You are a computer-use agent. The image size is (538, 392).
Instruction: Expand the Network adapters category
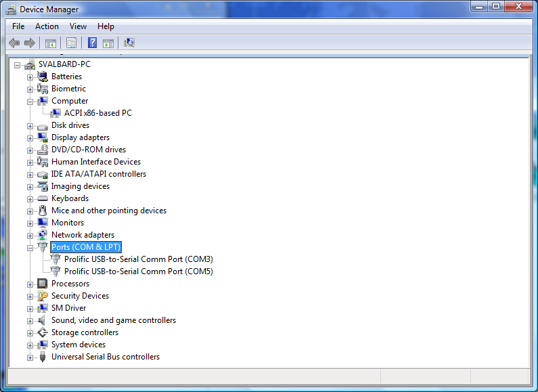[30, 236]
